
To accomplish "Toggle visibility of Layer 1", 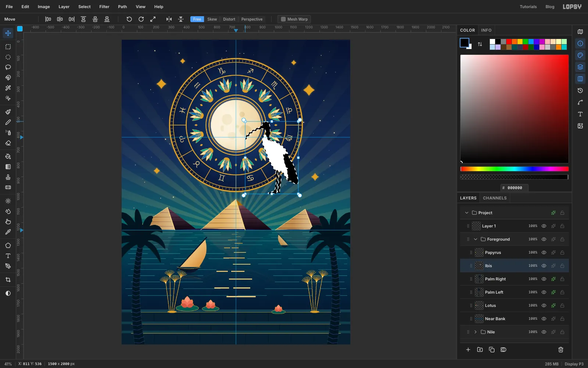I will coord(544,226).
